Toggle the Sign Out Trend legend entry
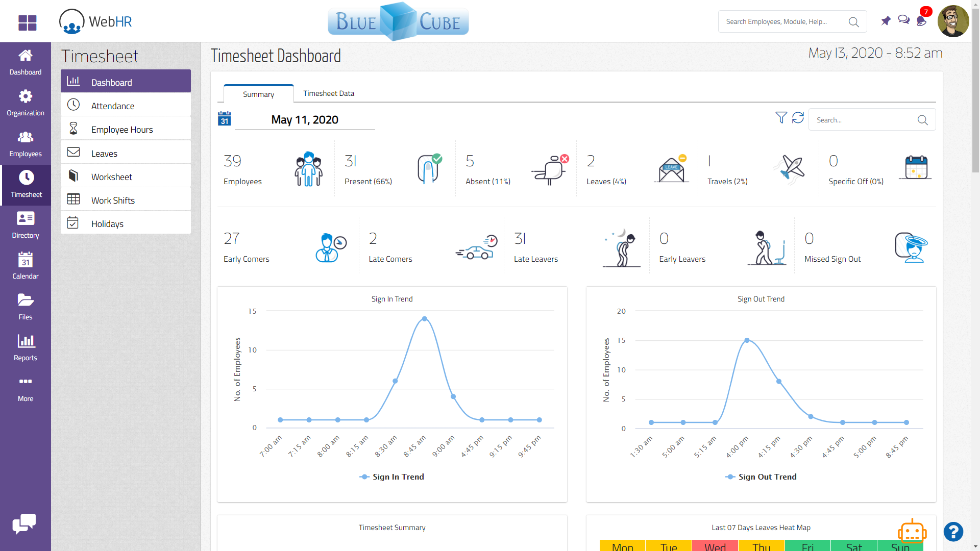980x551 pixels. coord(761,477)
